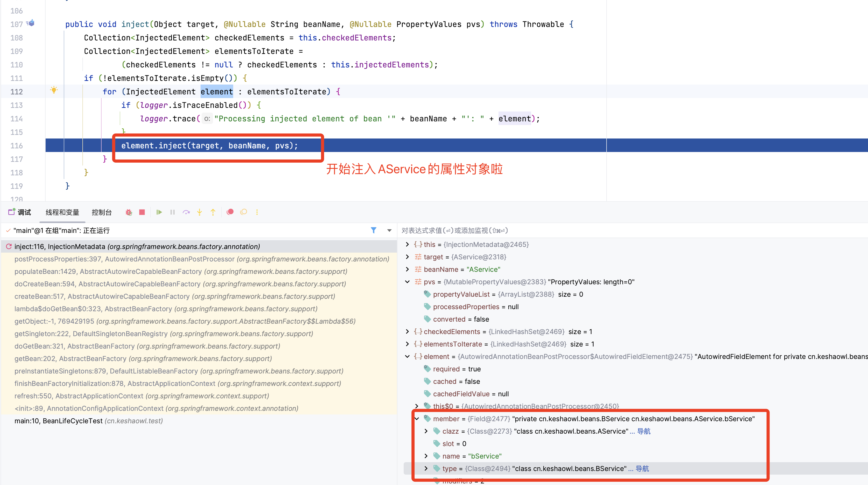The width and height of the screenshot is (868, 485).
Task: Expand the target AService variable
Action: [407, 257]
